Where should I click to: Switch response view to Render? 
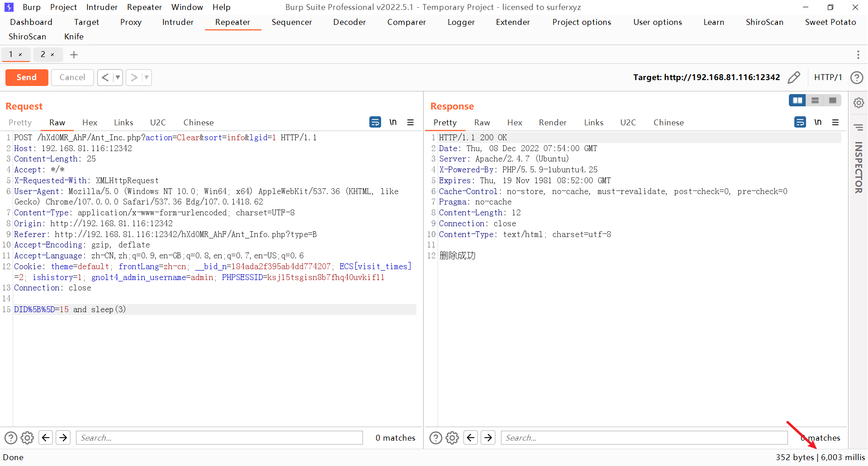(x=552, y=123)
